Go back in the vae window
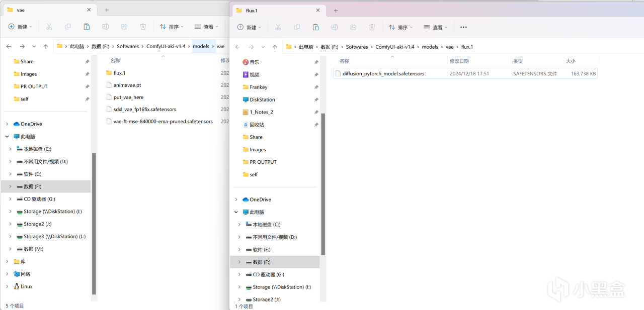644x310 pixels. click(9, 46)
